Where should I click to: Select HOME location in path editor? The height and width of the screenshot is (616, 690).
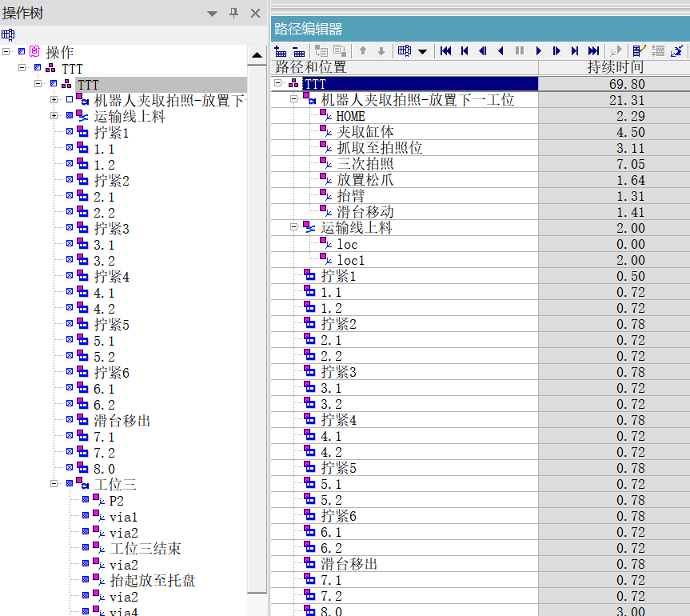point(350,116)
